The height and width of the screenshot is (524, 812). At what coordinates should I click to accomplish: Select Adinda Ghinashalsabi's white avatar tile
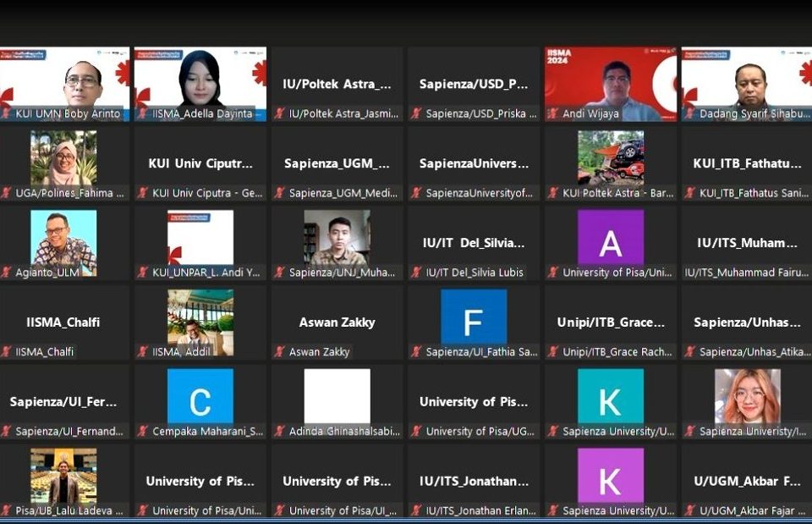[x=337, y=396]
